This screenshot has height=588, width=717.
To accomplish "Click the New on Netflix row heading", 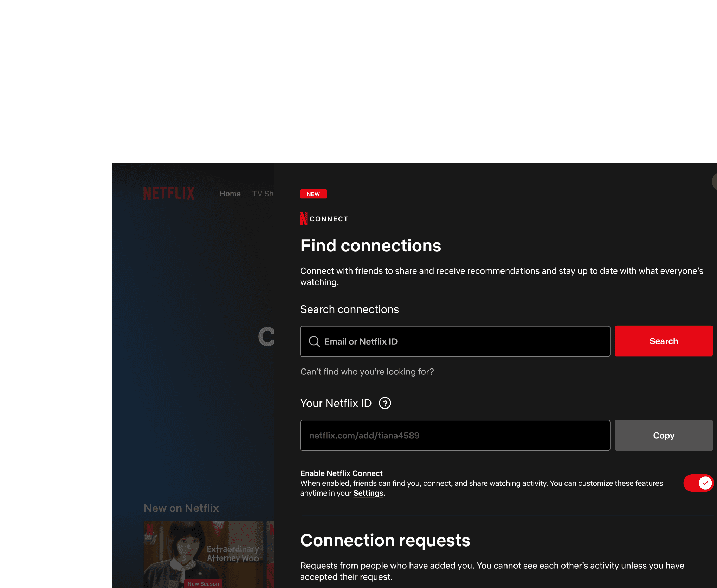I will coord(181,508).
